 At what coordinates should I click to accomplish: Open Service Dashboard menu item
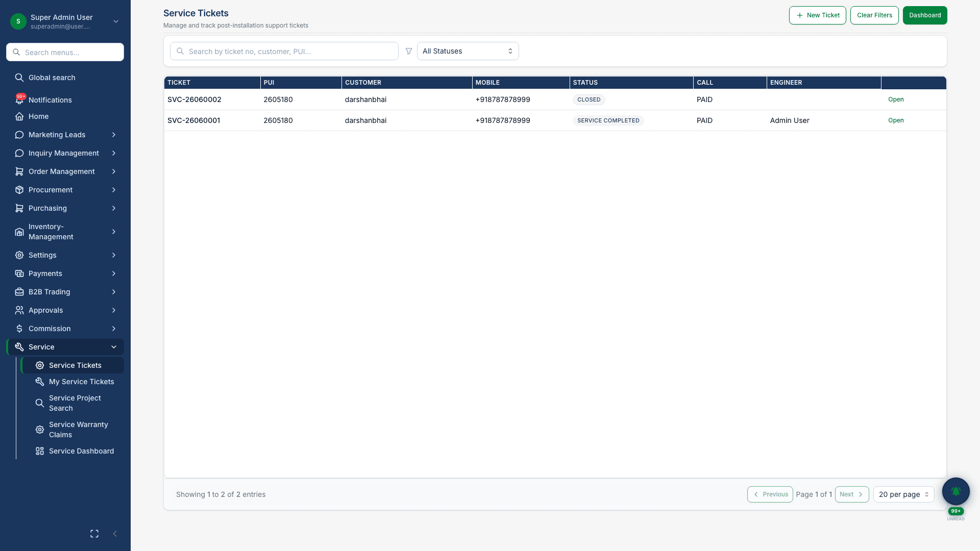[x=72, y=451]
